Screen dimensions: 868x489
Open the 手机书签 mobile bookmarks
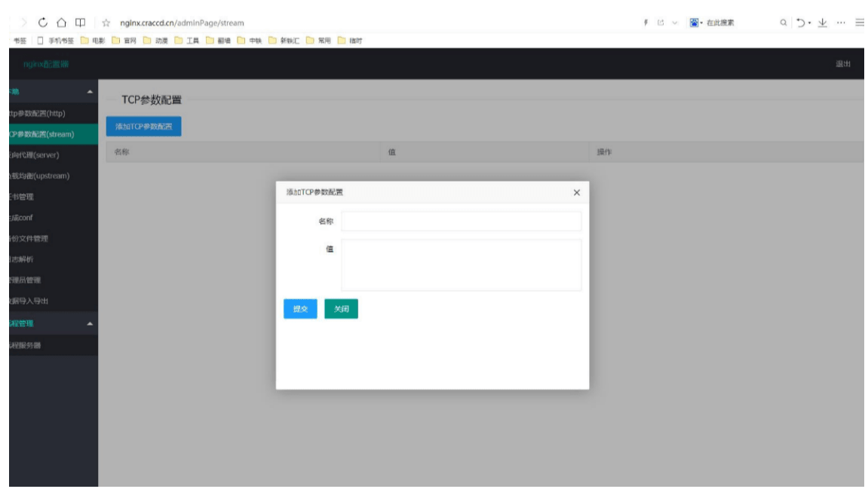(55, 41)
